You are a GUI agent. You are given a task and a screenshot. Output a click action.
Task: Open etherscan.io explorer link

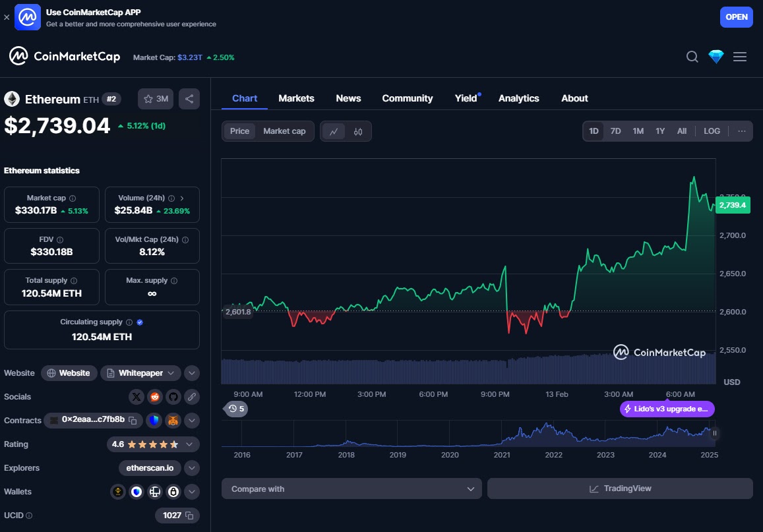[150, 468]
